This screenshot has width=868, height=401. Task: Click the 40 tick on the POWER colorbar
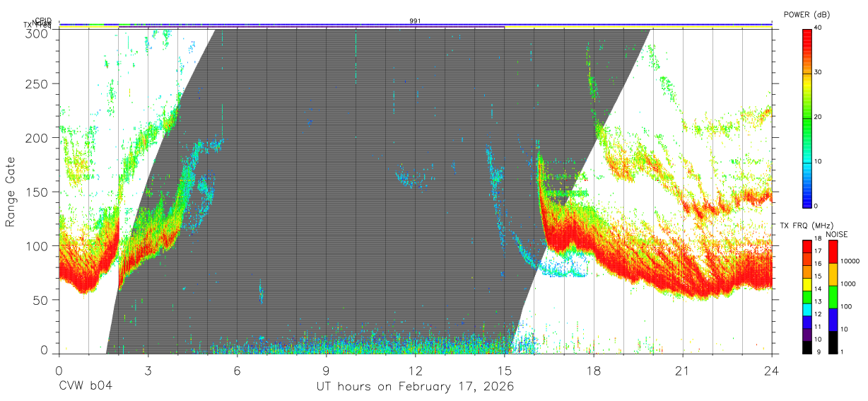point(818,28)
